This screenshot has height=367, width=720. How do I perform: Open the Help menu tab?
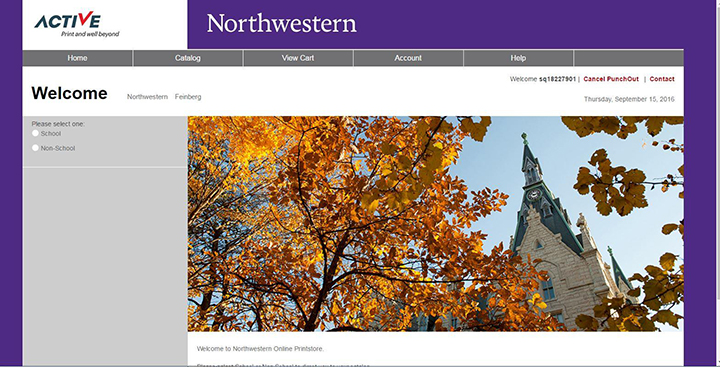pyautogui.click(x=518, y=58)
